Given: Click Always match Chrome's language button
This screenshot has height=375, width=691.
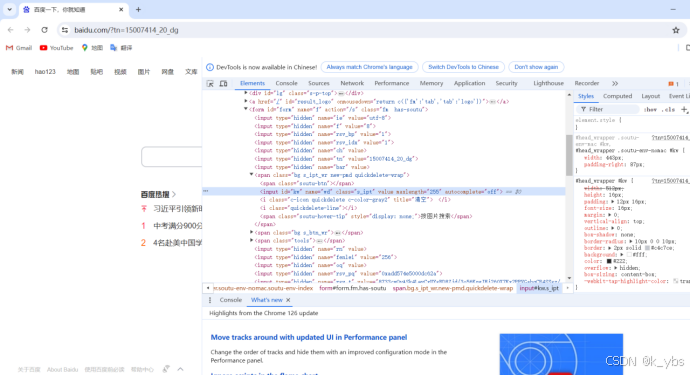Looking at the screenshot, I should (369, 67).
